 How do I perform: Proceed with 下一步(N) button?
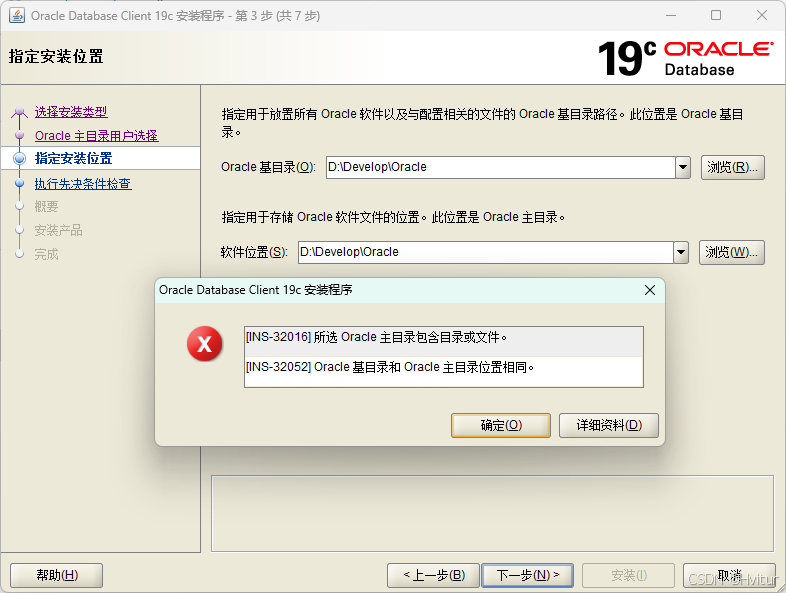[527, 575]
